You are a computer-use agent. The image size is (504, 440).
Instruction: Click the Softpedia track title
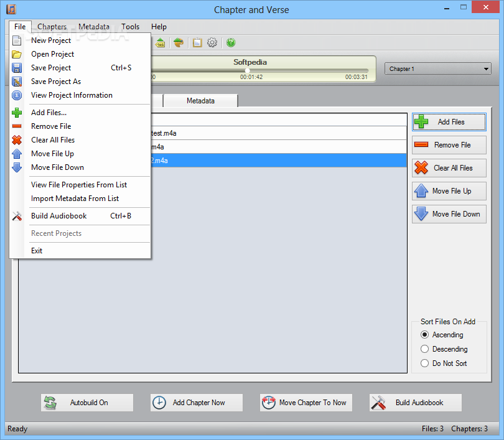[250, 62]
